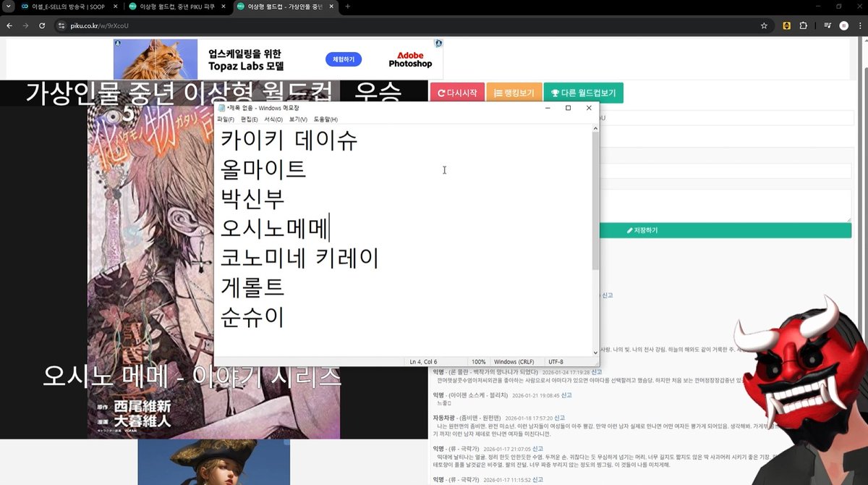Click Notepad scrollbar up arrow

[x=595, y=128]
